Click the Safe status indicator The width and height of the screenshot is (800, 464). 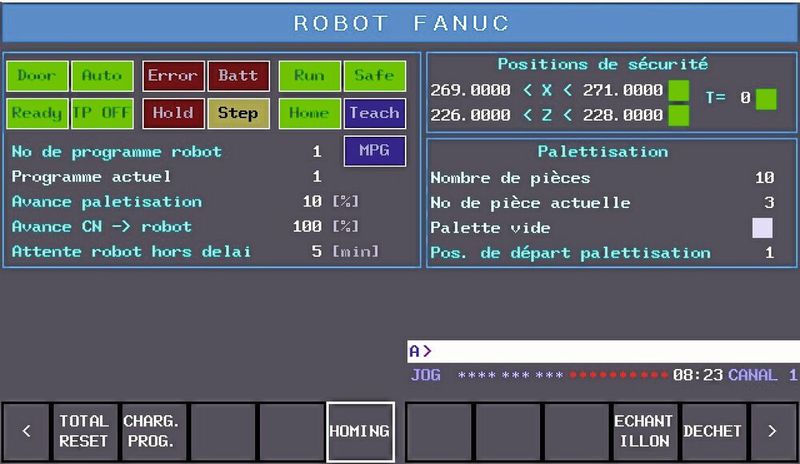point(374,76)
